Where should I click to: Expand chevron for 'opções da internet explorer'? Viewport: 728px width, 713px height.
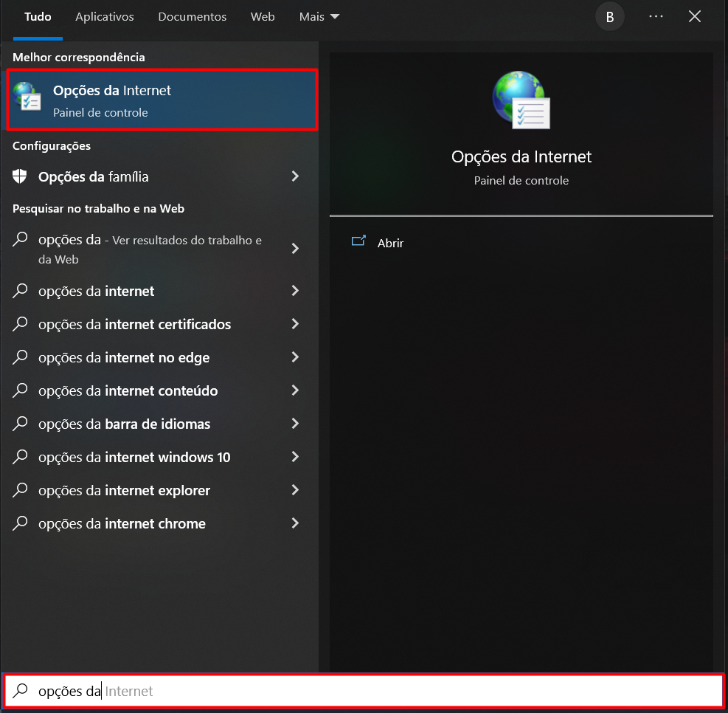click(295, 489)
